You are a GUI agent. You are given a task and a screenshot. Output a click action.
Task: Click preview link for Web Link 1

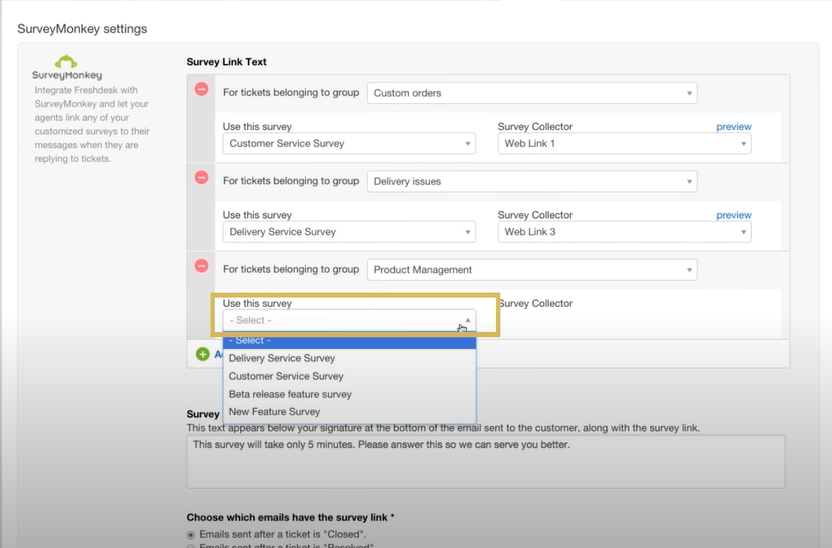click(x=733, y=127)
